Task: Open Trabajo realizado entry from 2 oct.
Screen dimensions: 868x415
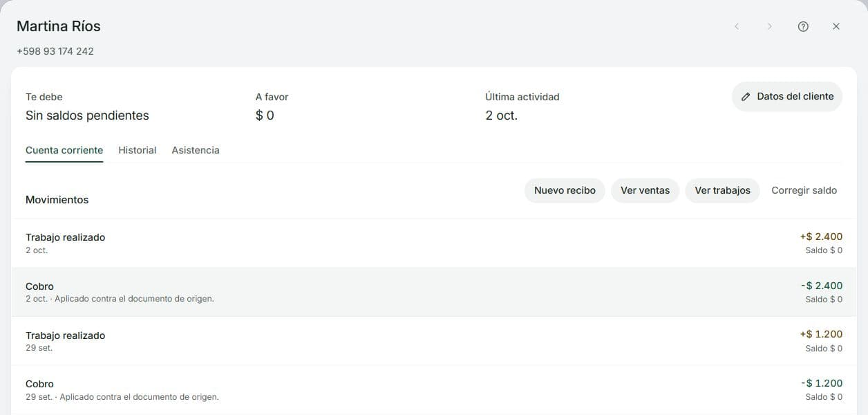Action: 434,243
